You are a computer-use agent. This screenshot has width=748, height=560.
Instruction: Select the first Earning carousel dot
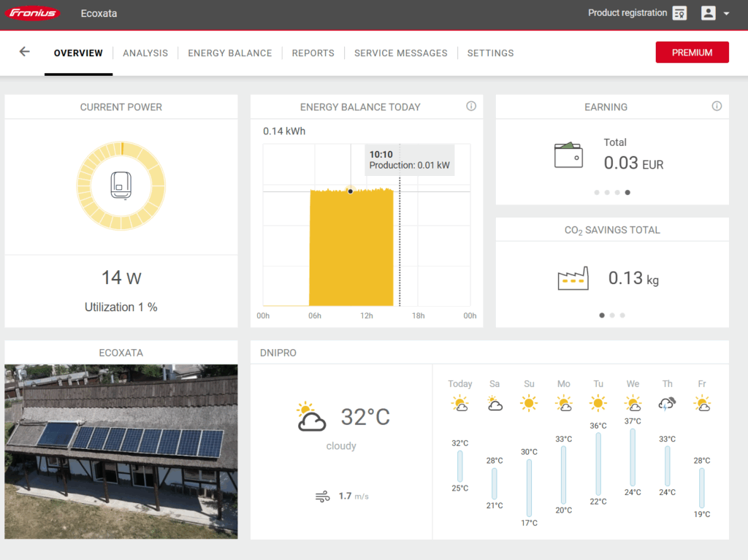point(597,192)
